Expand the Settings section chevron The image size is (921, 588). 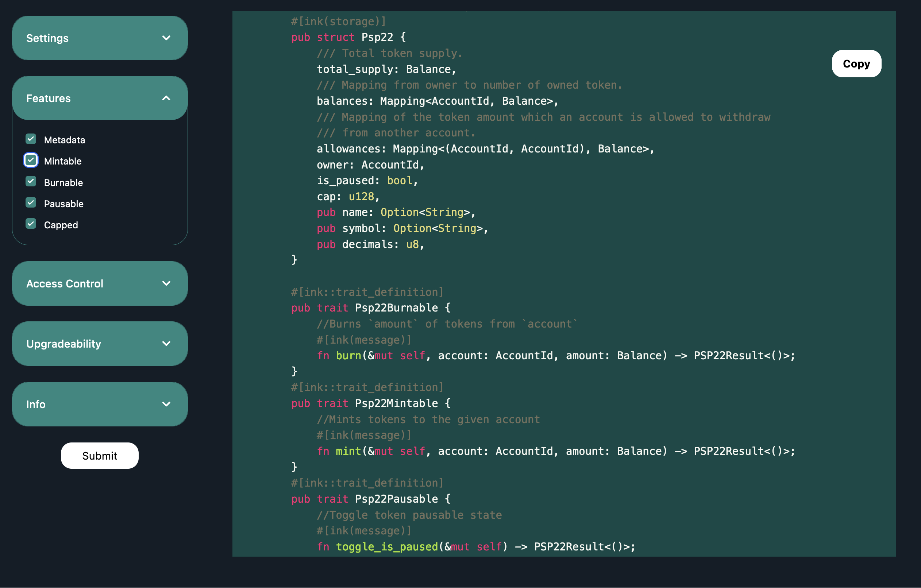(166, 38)
